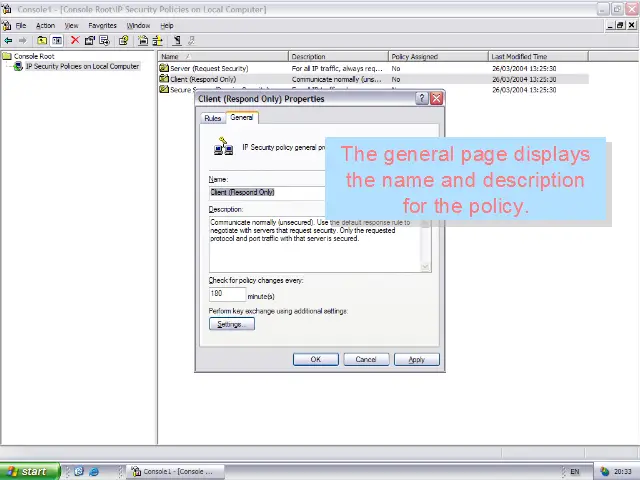
Task: Select the Server (Request Security) policy row
Action: point(209,68)
